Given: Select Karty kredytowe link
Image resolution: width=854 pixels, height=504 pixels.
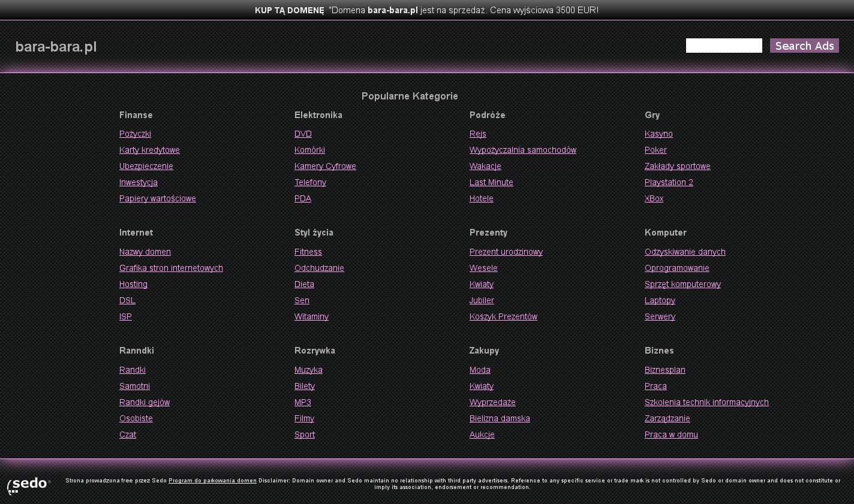Looking at the screenshot, I should click(x=149, y=150).
